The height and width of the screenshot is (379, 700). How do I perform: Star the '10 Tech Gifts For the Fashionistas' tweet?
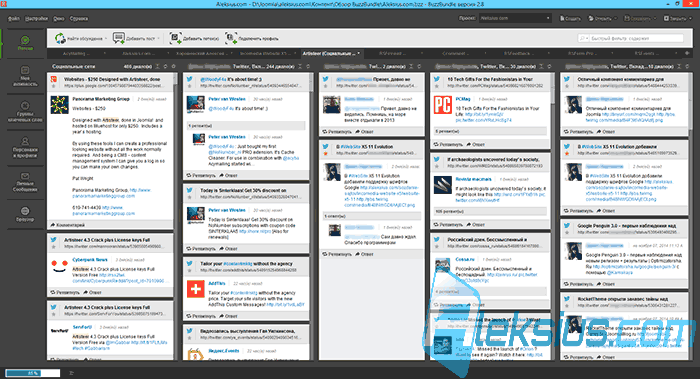(x=437, y=86)
